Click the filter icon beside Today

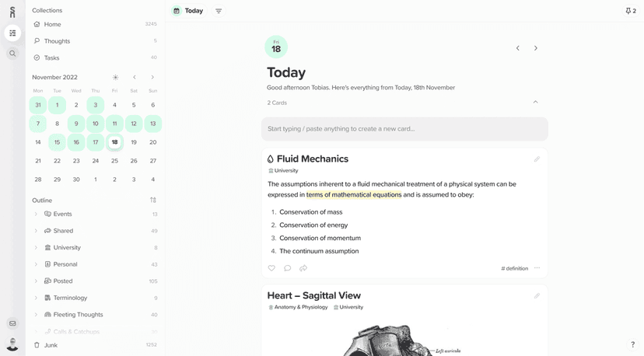tap(219, 11)
